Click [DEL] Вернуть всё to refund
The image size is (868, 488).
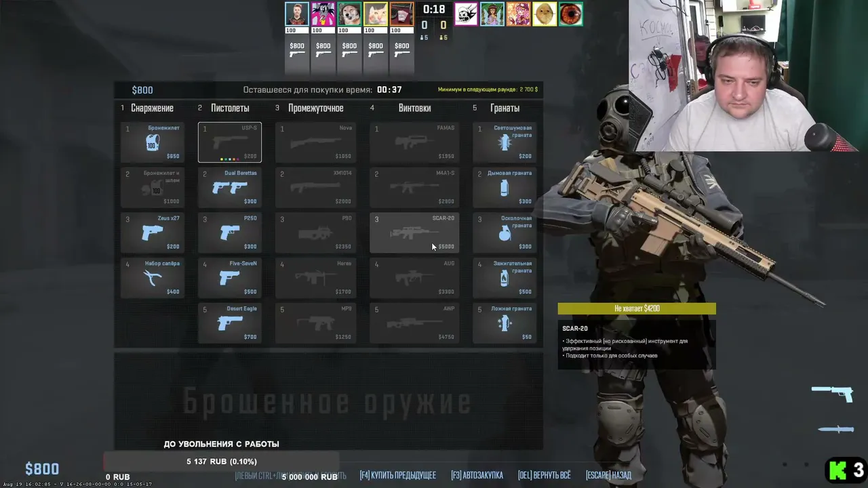[x=544, y=475]
